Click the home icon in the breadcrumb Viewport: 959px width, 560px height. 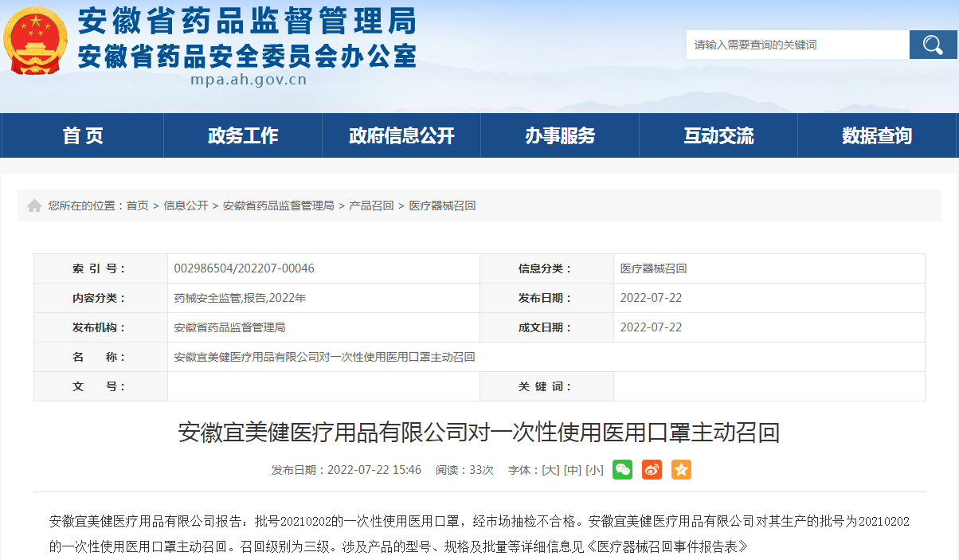[34, 206]
